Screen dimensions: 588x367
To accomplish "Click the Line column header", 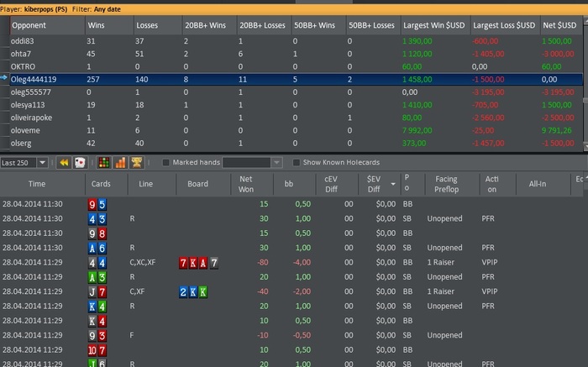I will [152, 184].
